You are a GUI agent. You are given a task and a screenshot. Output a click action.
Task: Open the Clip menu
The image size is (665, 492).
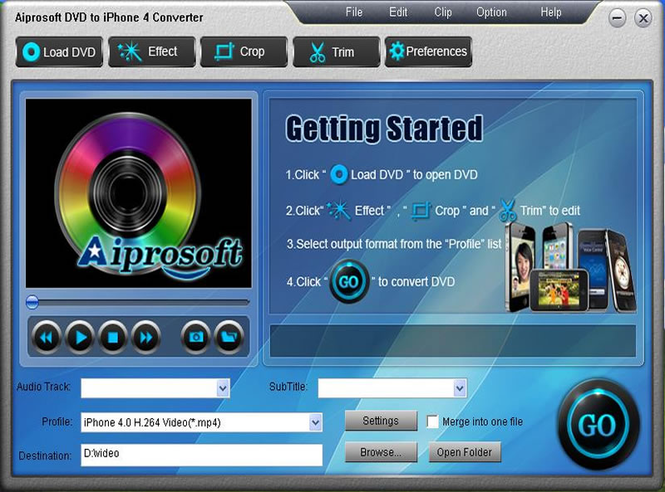point(443,12)
